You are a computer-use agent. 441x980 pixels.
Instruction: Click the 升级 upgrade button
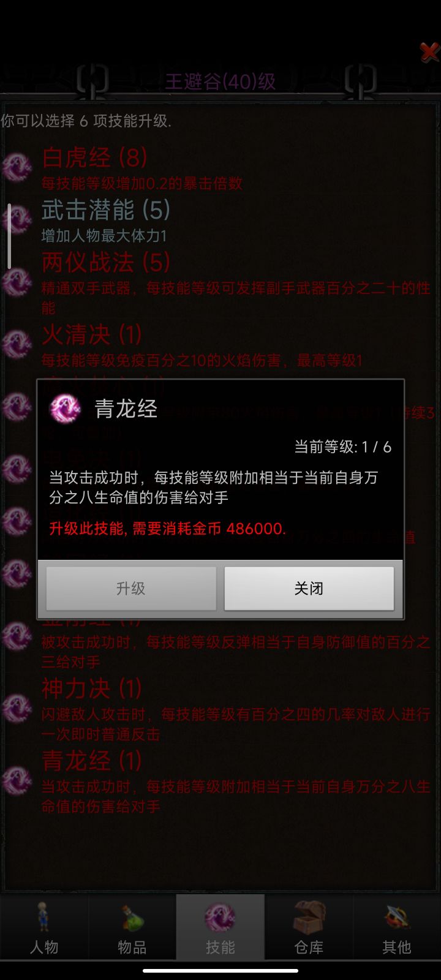131,588
